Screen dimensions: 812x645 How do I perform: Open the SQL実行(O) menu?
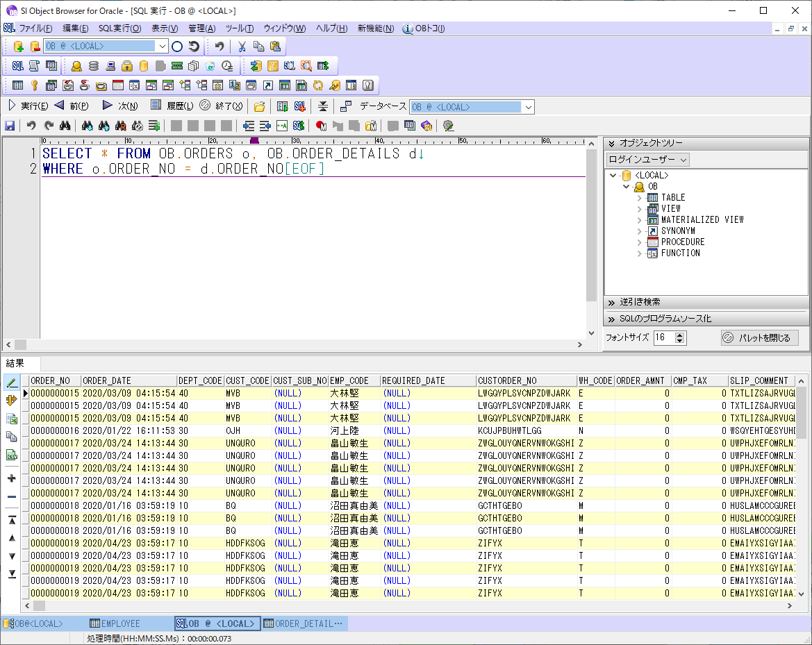coord(119,28)
